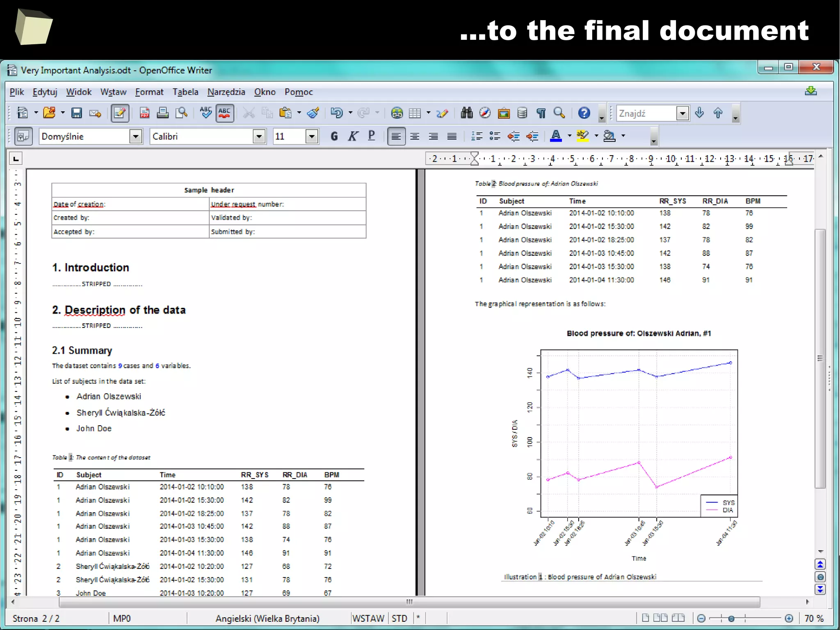Toggle Nonprinting Characters pilcrow icon
The height and width of the screenshot is (630, 840).
click(x=541, y=113)
